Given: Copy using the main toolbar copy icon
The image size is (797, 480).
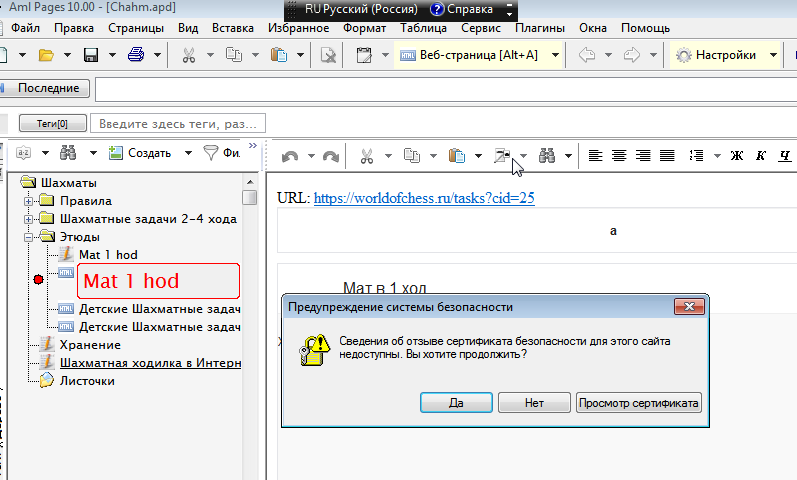Looking at the screenshot, I should 234,55.
